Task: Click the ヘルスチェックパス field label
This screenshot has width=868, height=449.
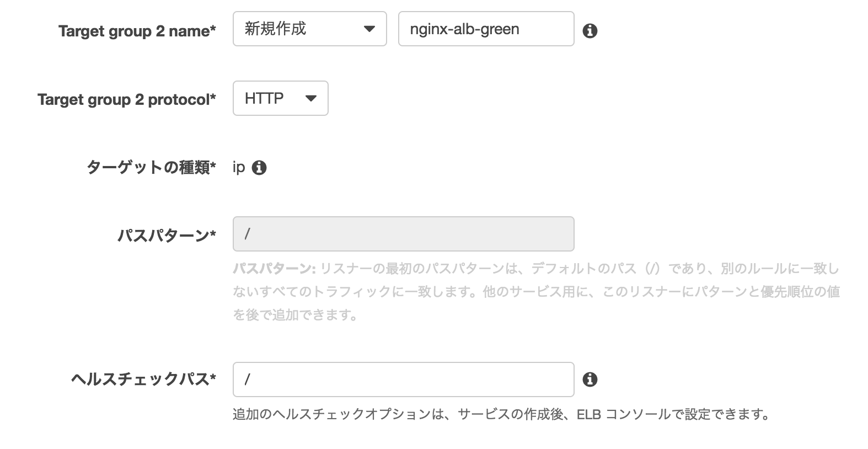Action: pyautogui.click(x=143, y=379)
